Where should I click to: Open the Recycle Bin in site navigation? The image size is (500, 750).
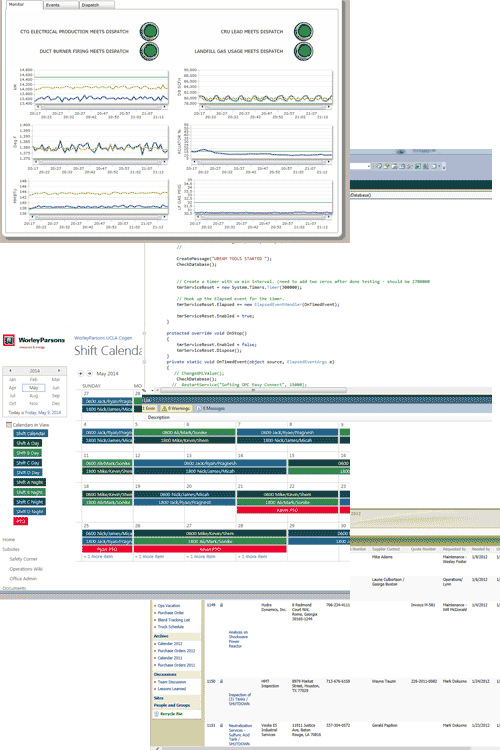[171, 714]
